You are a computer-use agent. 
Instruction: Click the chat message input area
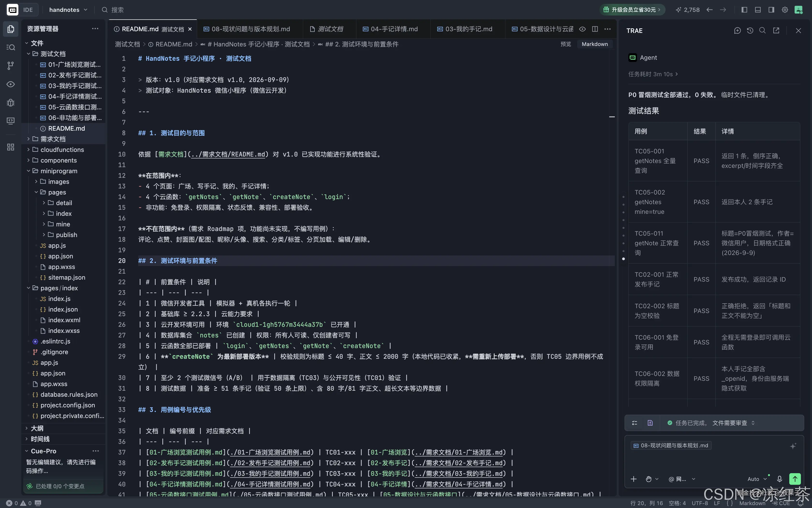click(714, 462)
